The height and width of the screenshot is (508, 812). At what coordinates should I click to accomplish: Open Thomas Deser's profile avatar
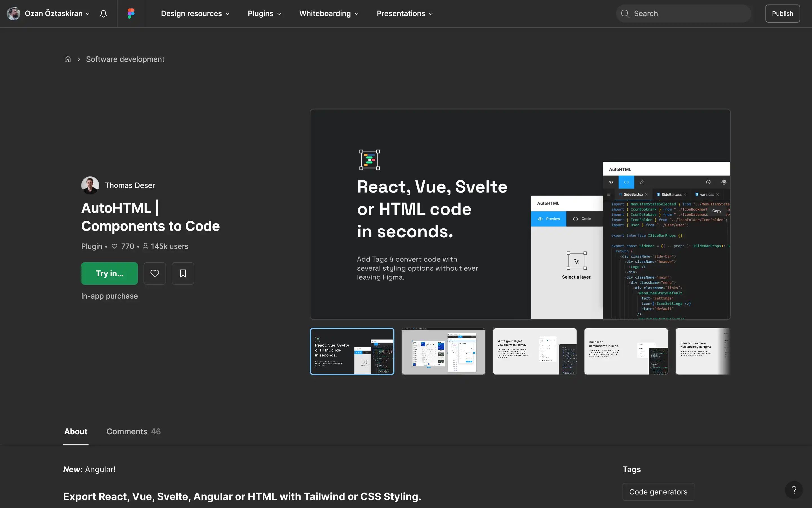(90, 185)
